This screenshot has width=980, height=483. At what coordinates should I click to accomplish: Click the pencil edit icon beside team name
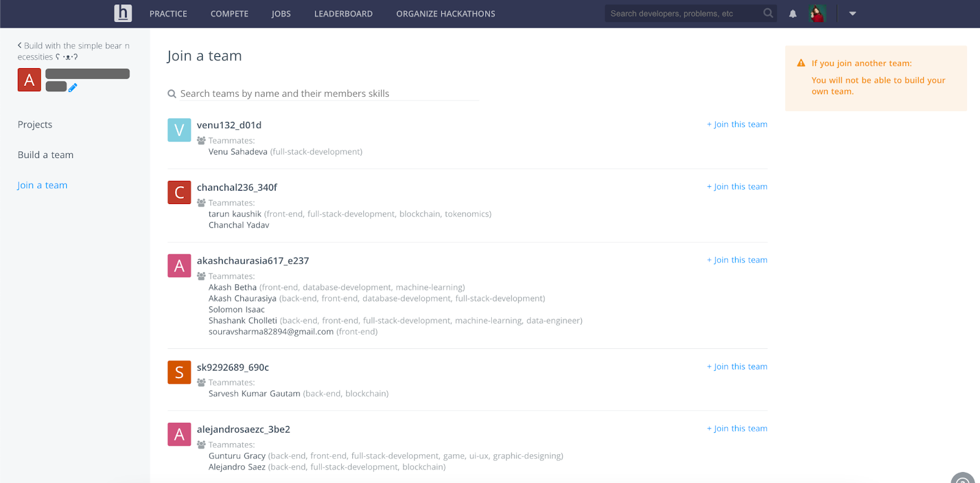click(x=73, y=88)
